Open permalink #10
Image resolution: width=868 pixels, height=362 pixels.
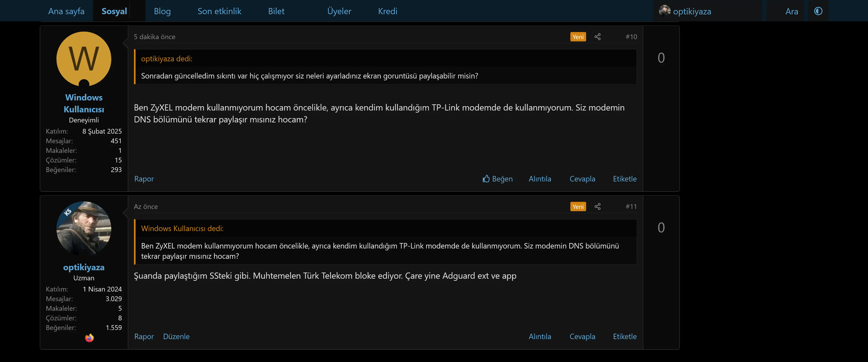tap(631, 37)
